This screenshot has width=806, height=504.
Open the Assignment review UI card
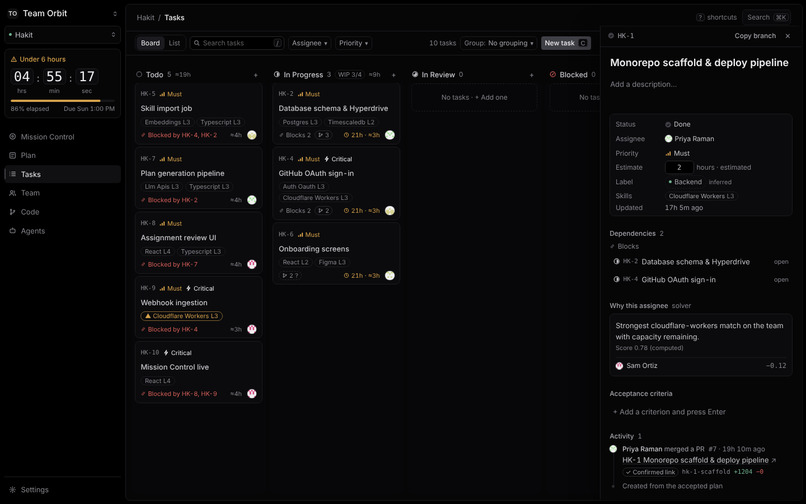pyautogui.click(x=199, y=242)
